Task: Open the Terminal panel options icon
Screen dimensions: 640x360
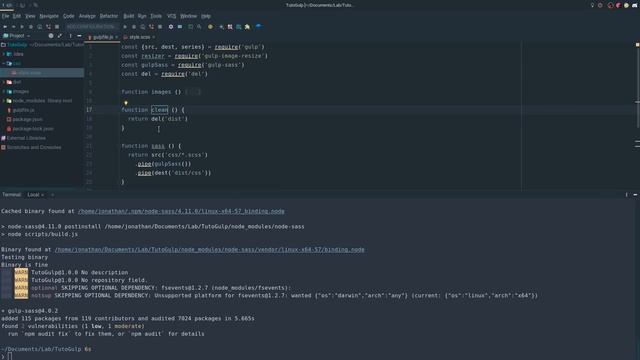Action: coord(627,195)
